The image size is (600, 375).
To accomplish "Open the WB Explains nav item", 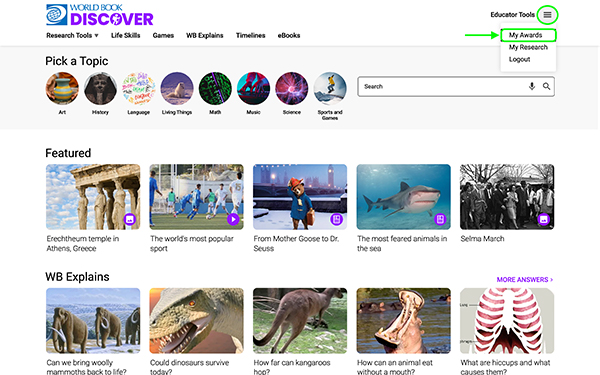I will (205, 36).
